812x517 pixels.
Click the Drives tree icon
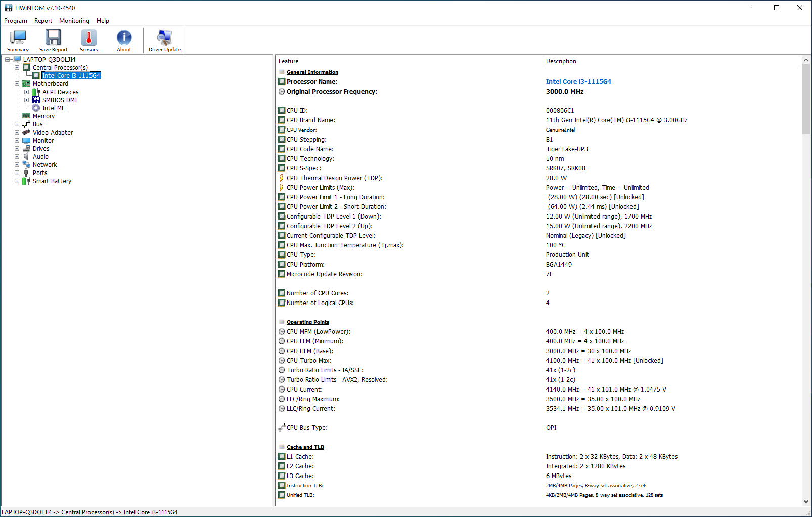pos(26,148)
